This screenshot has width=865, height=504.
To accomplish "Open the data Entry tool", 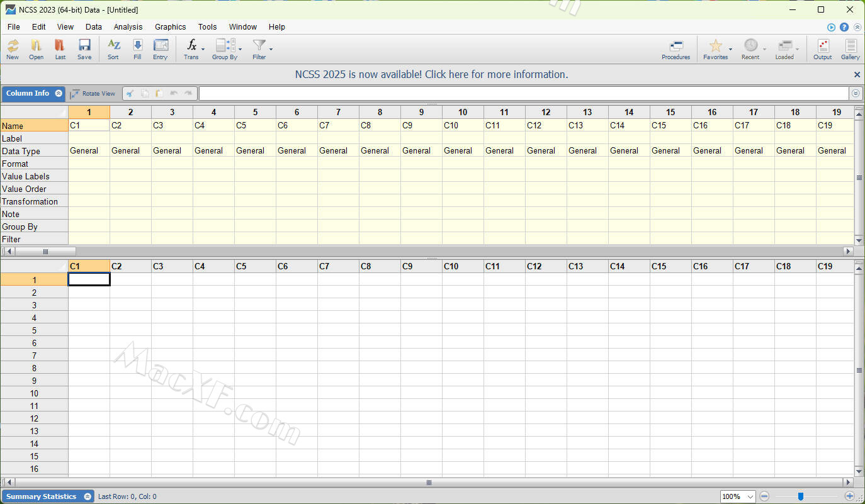I will pyautogui.click(x=161, y=48).
